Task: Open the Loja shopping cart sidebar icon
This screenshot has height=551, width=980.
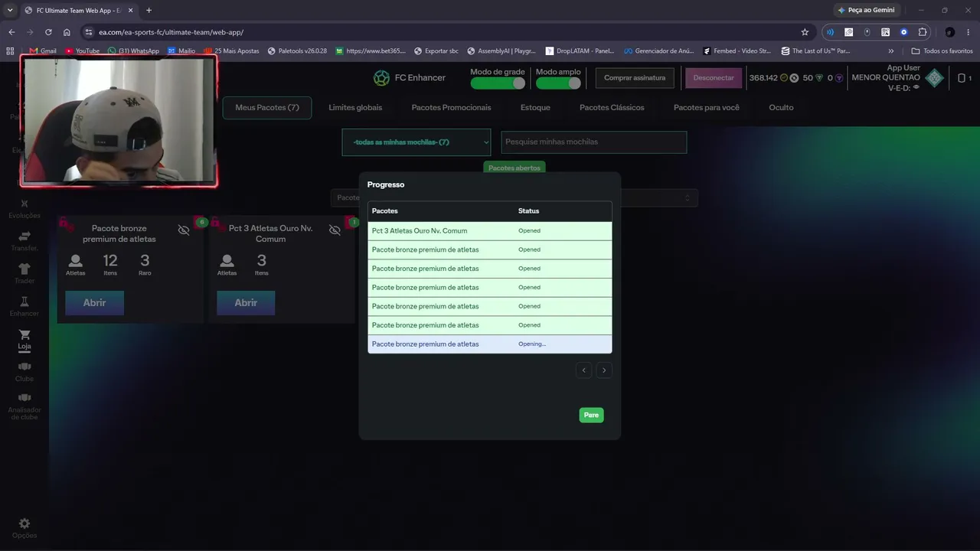Action: coord(24,335)
